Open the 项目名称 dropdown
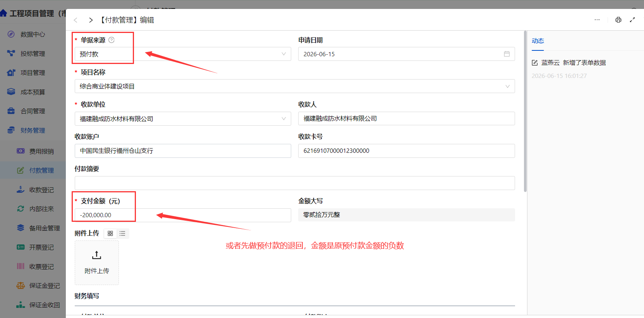The height and width of the screenshot is (318, 644). 295,86
